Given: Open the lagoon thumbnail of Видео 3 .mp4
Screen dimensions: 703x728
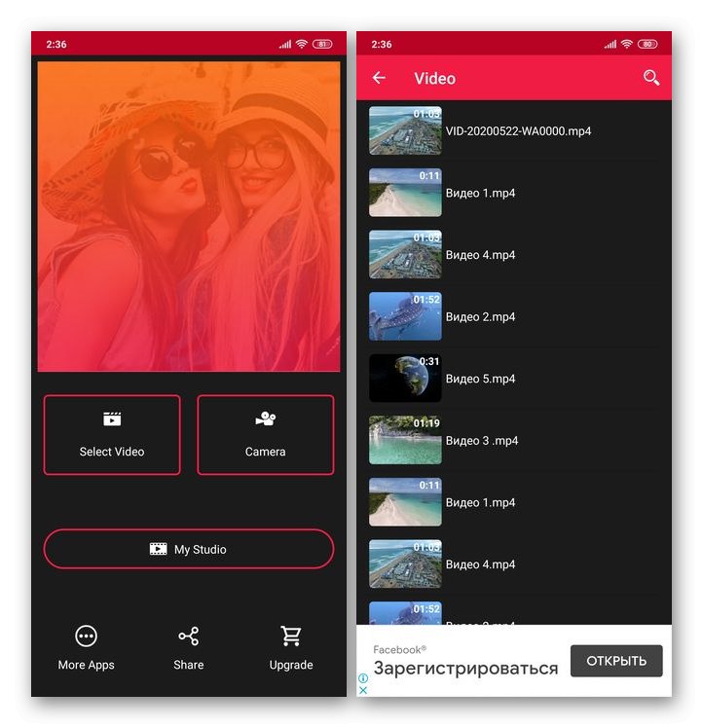Looking at the screenshot, I should tap(405, 440).
